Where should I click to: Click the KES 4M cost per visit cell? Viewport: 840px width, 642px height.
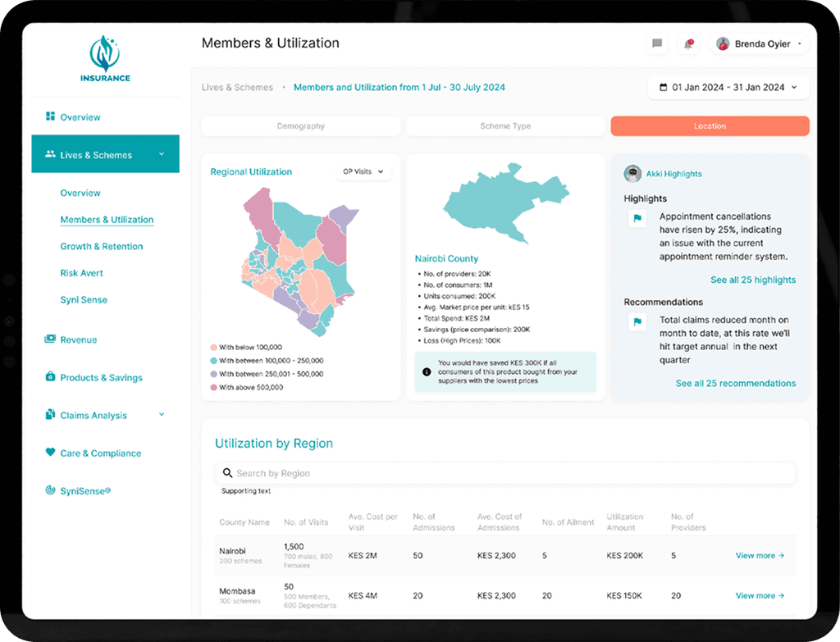click(363, 595)
